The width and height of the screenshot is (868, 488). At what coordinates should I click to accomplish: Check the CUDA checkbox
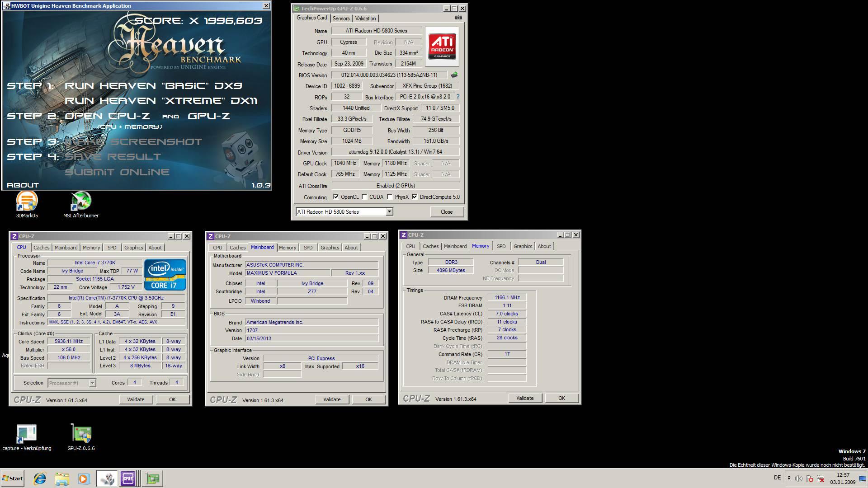tap(364, 197)
